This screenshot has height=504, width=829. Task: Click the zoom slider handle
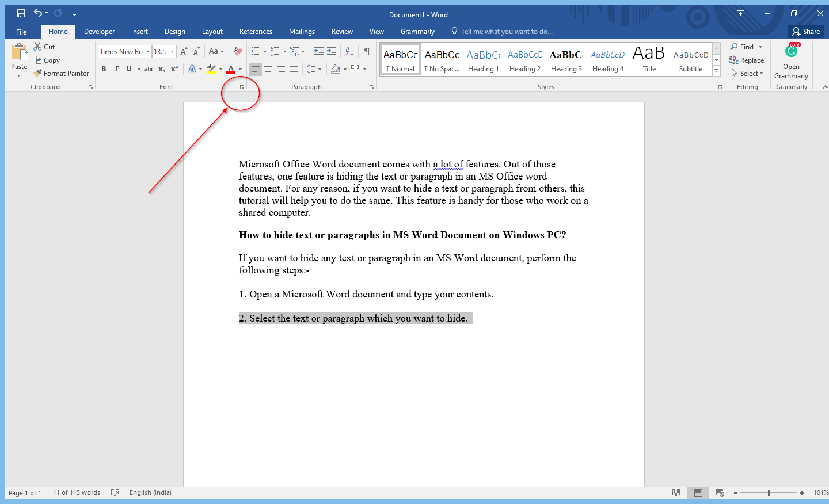click(769, 493)
